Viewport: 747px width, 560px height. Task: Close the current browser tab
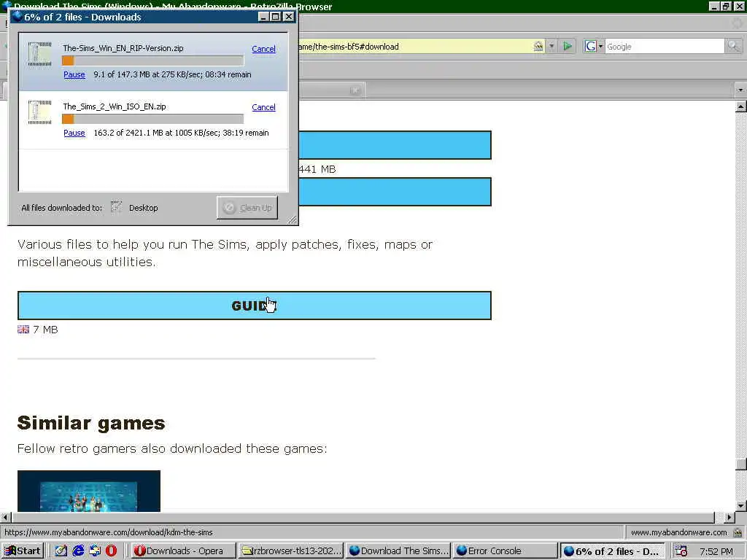pos(355,90)
